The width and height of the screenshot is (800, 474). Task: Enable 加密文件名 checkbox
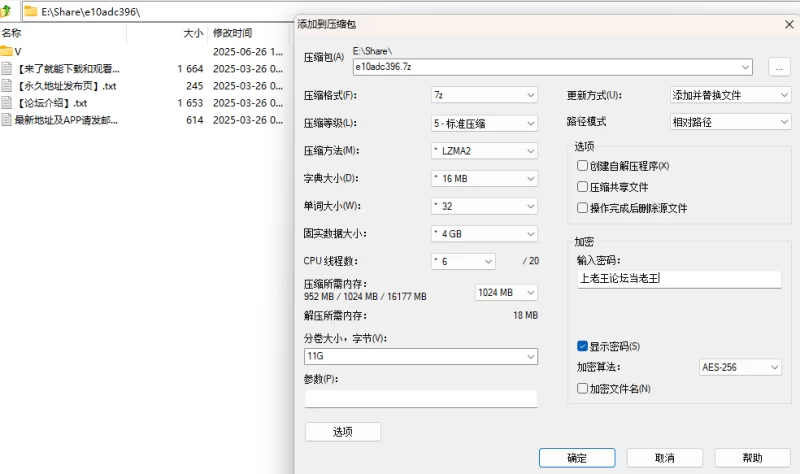pyautogui.click(x=582, y=388)
